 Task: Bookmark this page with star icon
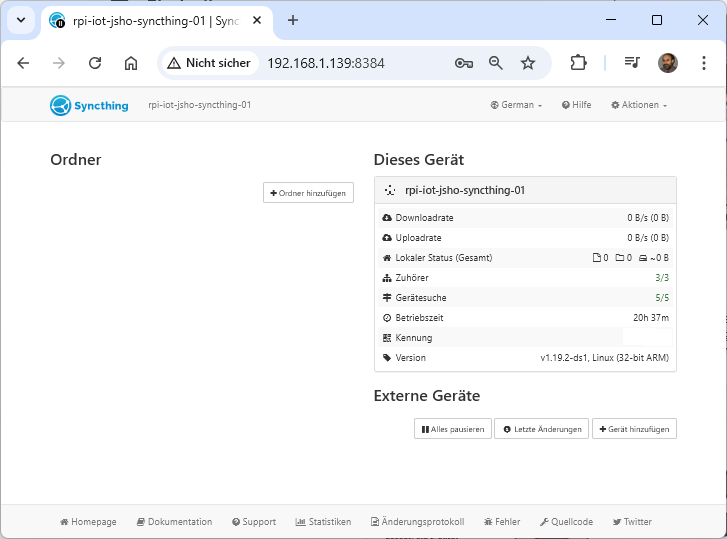[x=528, y=63]
